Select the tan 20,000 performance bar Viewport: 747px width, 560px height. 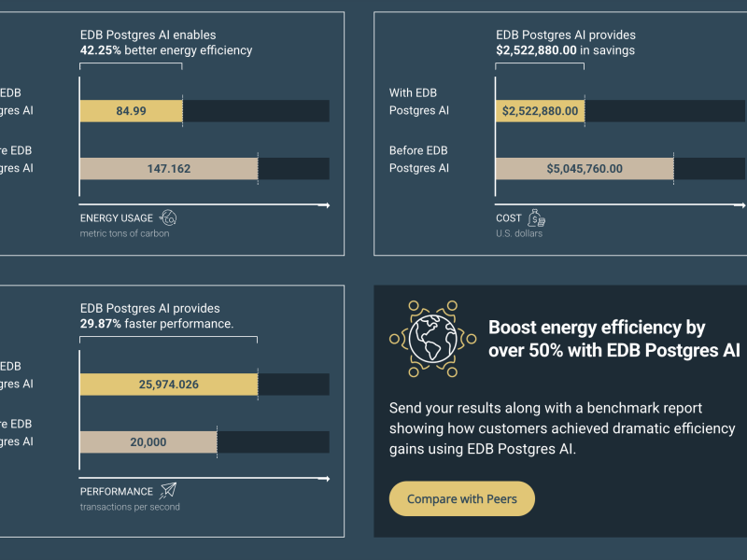point(148,442)
